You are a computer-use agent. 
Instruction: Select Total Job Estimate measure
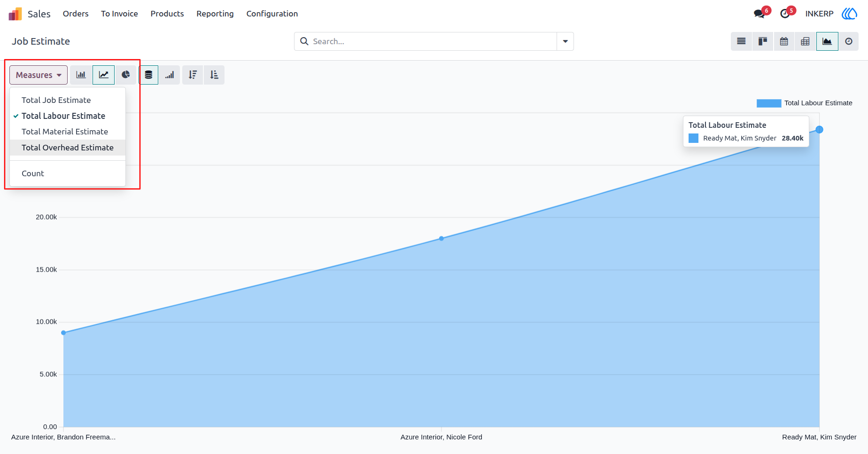tap(68, 100)
